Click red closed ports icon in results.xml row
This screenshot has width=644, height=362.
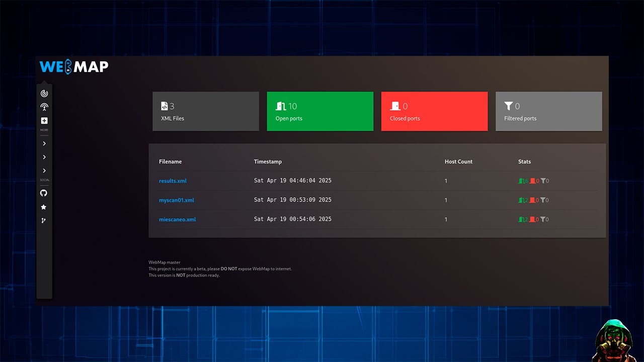tap(532, 180)
